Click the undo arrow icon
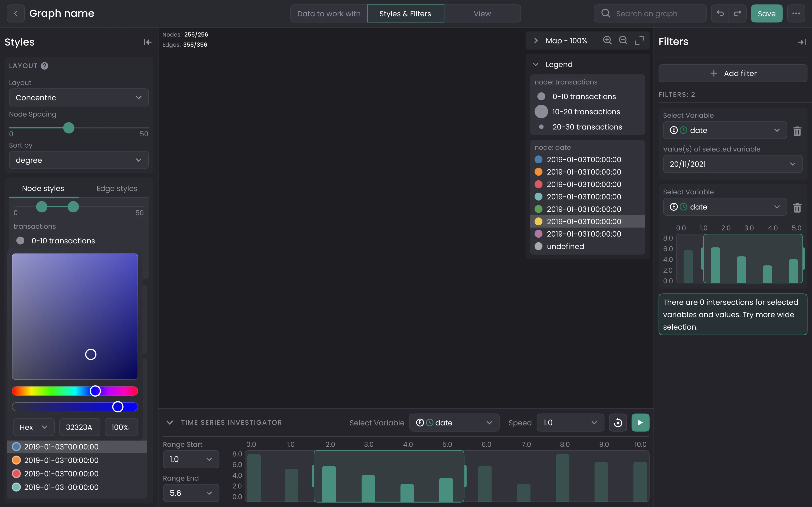 (720, 13)
